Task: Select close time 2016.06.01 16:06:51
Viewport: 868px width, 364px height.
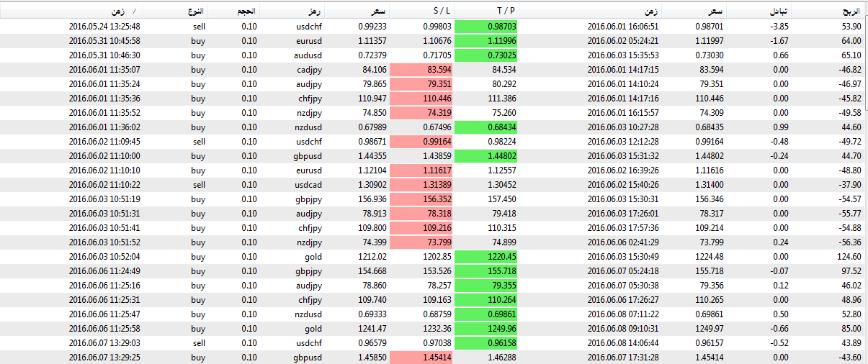Action: pyautogui.click(x=624, y=27)
